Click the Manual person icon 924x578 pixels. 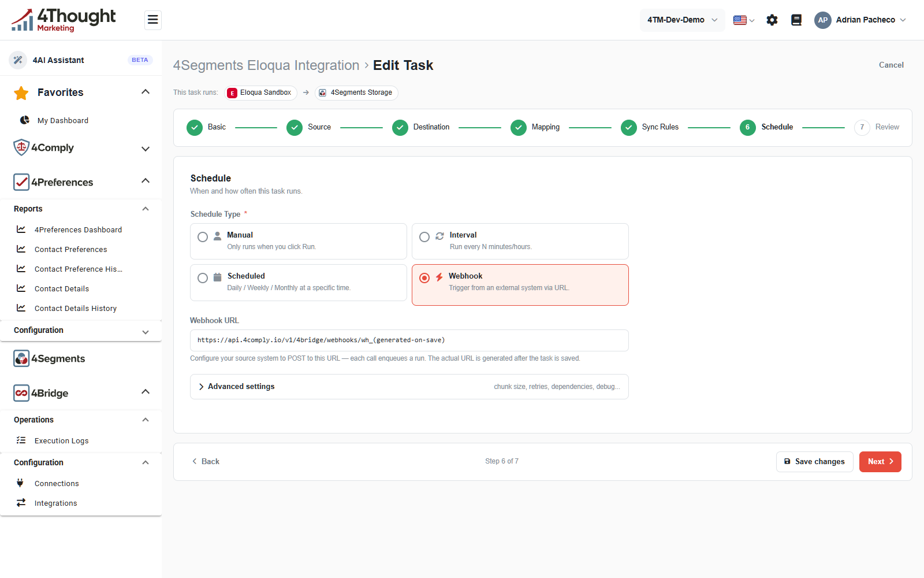[218, 236]
